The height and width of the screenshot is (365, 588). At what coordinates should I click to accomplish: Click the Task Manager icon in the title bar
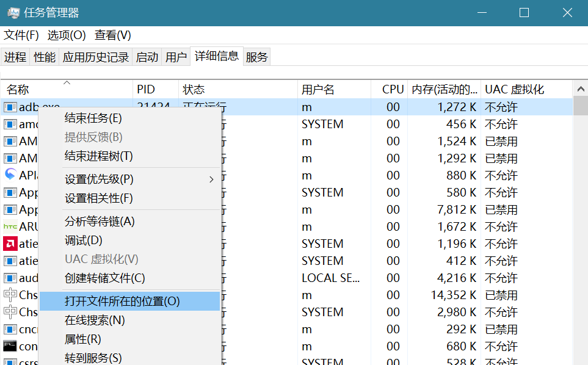coord(12,12)
